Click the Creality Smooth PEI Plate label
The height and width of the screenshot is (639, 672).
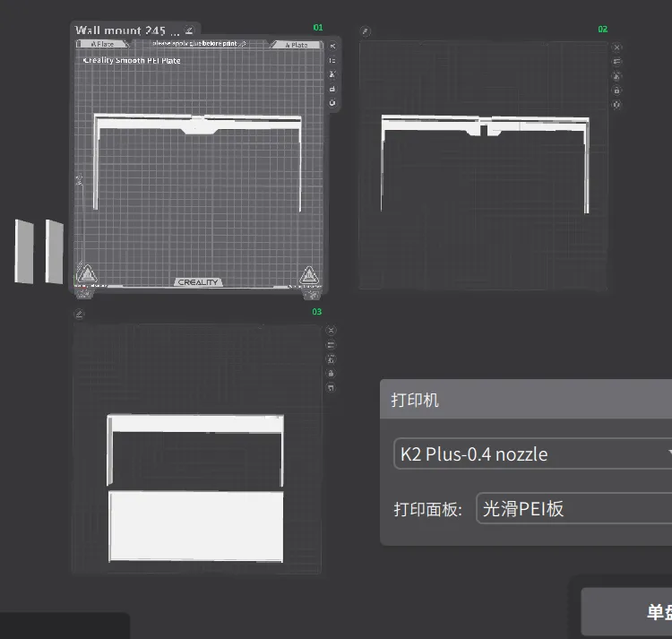click(x=132, y=61)
